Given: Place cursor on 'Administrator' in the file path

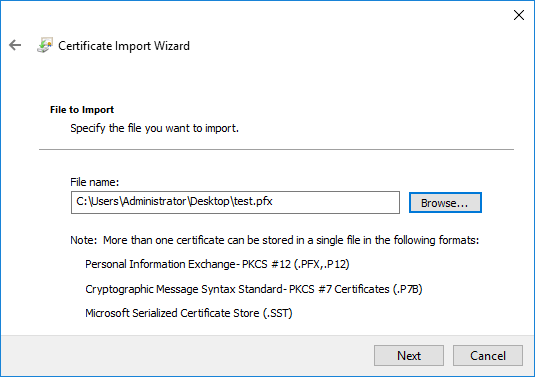Looking at the screenshot, I should 154,201.
